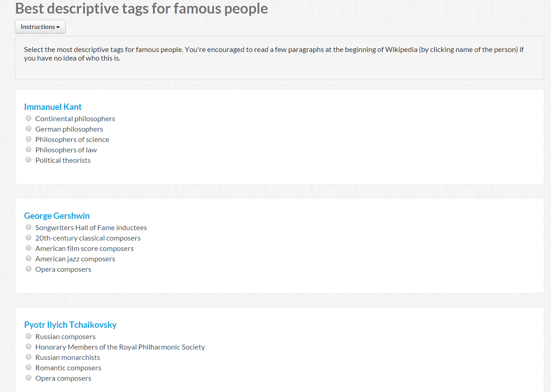Click the instructions text panel
Image resolution: width=551 pixels, height=392 pixels.
(280, 58)
